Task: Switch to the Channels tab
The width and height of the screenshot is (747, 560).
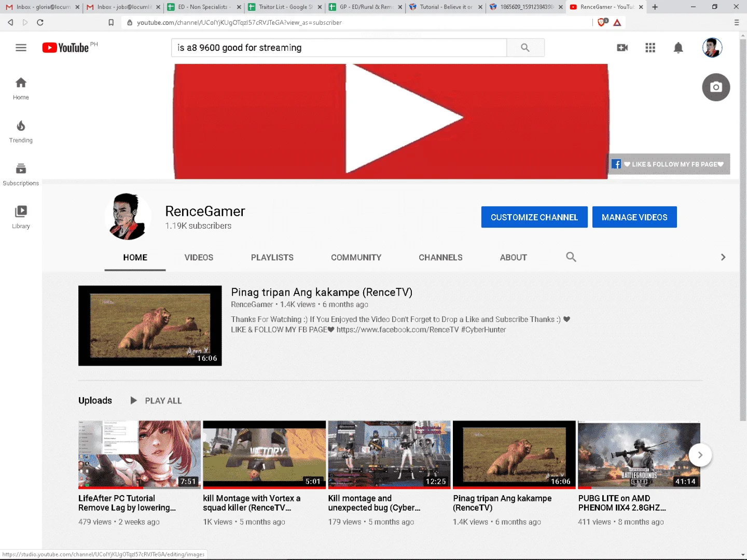Action: coord(440,258)
